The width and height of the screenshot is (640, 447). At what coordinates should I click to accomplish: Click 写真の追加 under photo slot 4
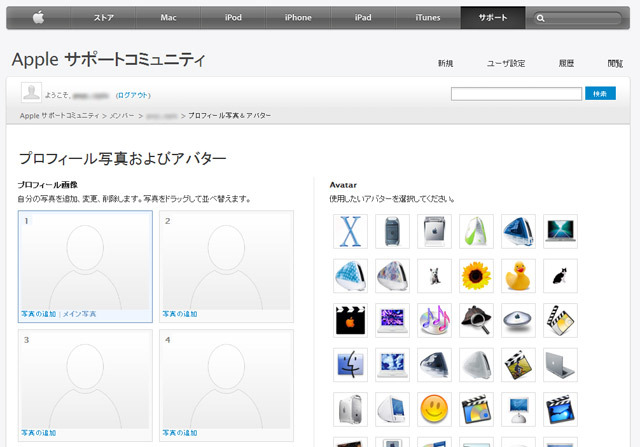click(180, 433)
